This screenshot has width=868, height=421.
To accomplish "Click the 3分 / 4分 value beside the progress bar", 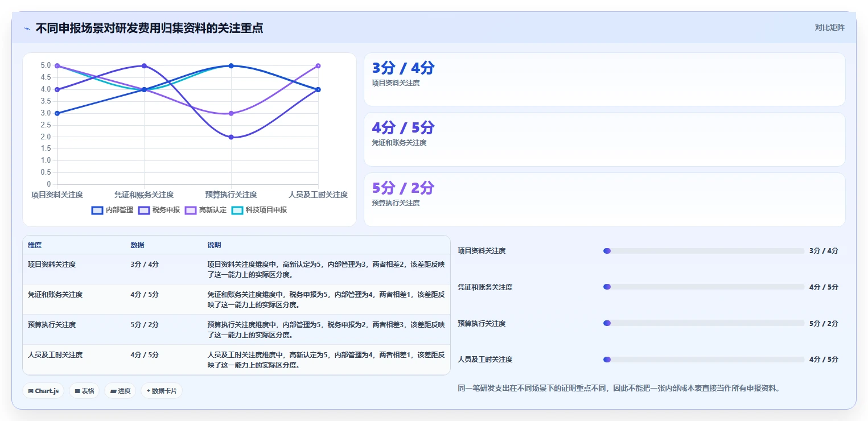I will pos(824,251).
